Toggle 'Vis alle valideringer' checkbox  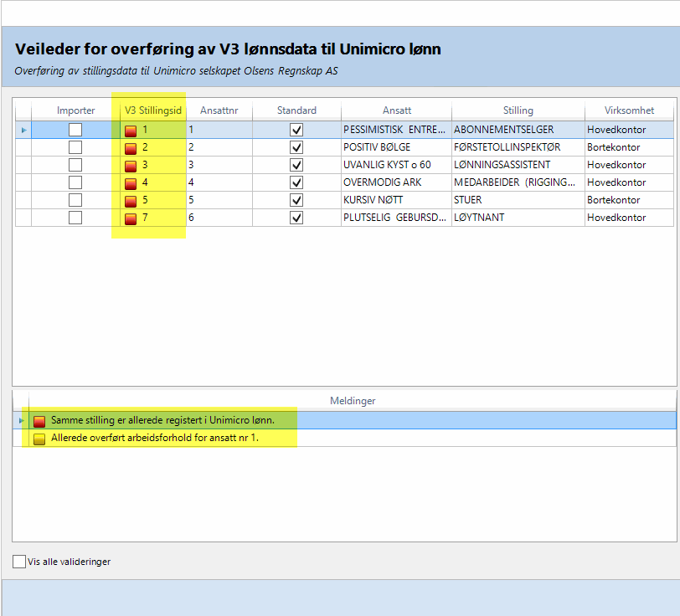(19, 562)
